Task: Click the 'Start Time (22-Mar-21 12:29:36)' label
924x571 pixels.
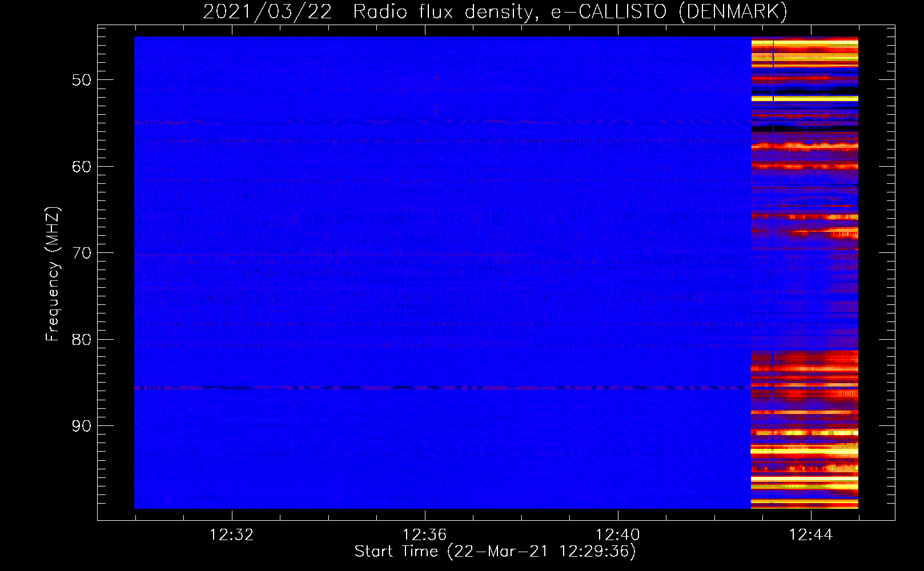Action: point(495,552)
